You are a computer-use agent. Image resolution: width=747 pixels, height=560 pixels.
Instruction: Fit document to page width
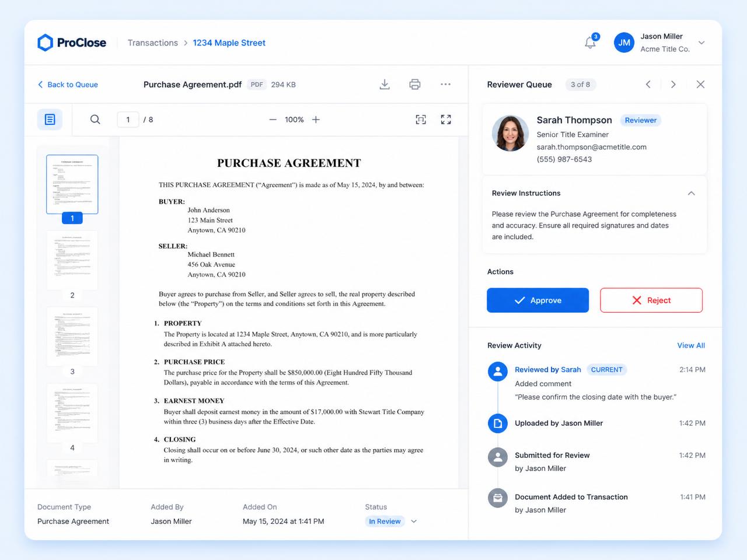[421, 120]
